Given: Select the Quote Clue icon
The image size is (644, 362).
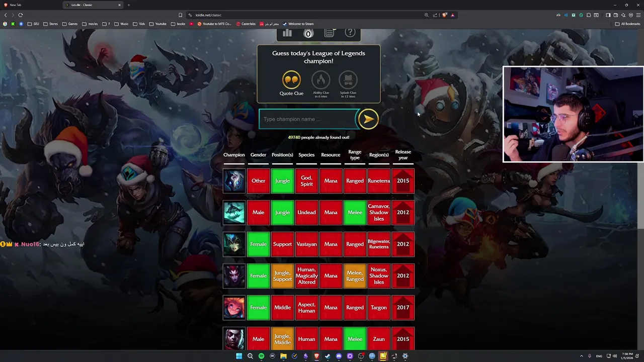Looking at the screenshot, I should click(291, 80).
